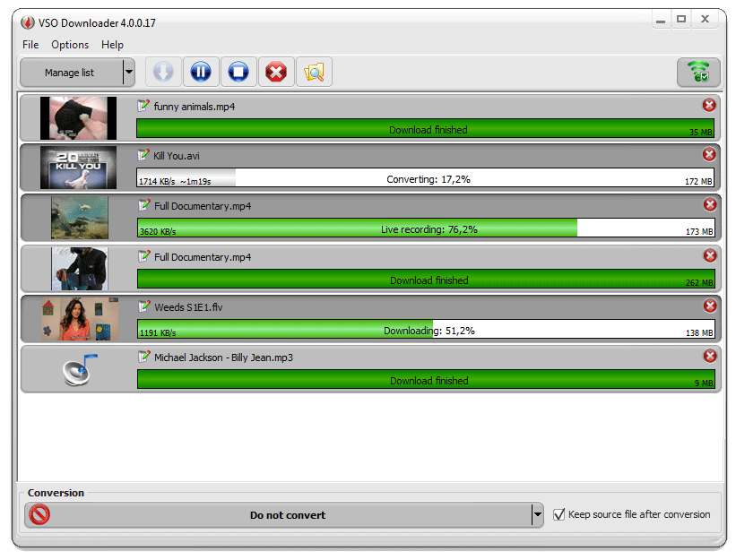Stop downloads with the stop button
Viewport: 736px width, 560px height.
pyautogui.click(x=238, y=73)
